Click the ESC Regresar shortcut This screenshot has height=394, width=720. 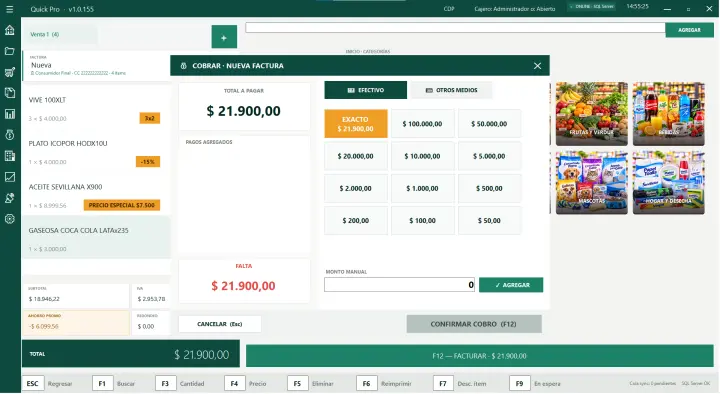(x=49, y=383)
